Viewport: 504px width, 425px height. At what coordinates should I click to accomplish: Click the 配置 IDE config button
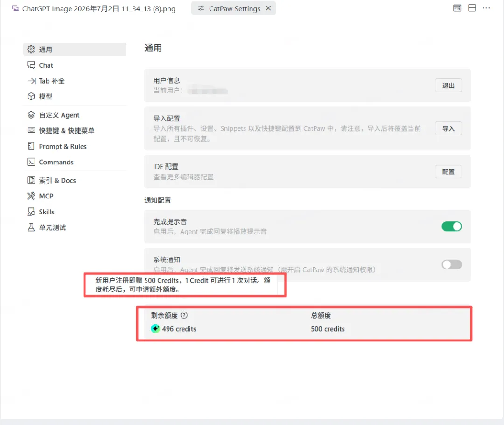(x=448, y=171)
